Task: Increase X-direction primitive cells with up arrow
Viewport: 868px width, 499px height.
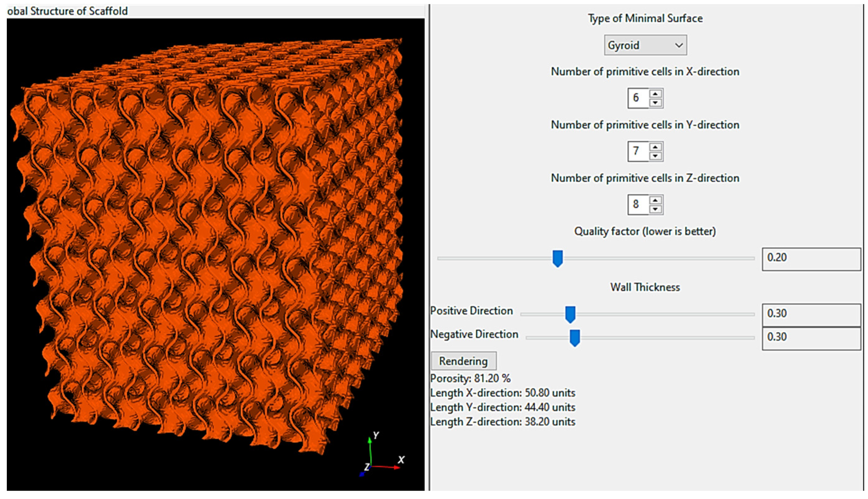Action: point(655,94)
